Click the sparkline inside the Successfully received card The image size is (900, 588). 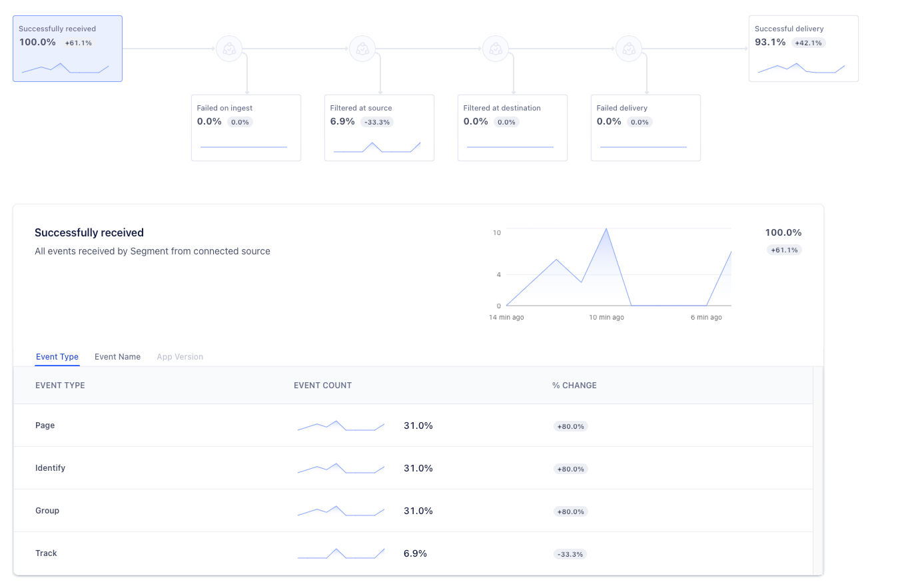[67, 68]
